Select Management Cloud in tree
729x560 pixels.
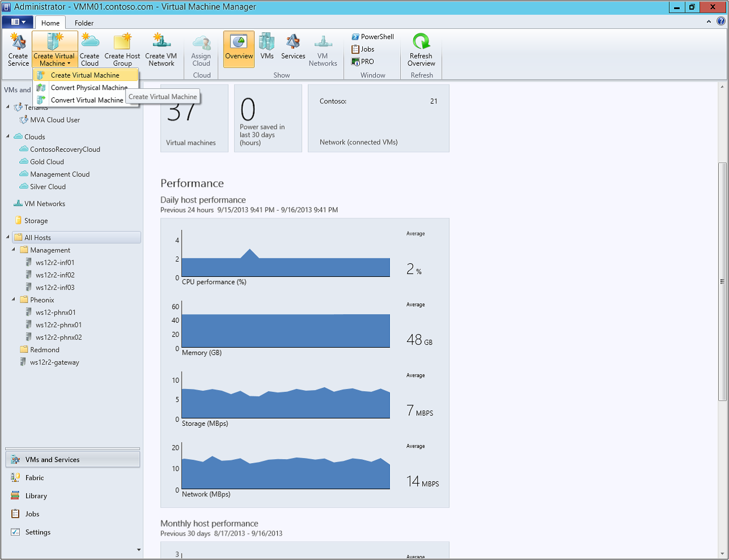tap(60, 174)
